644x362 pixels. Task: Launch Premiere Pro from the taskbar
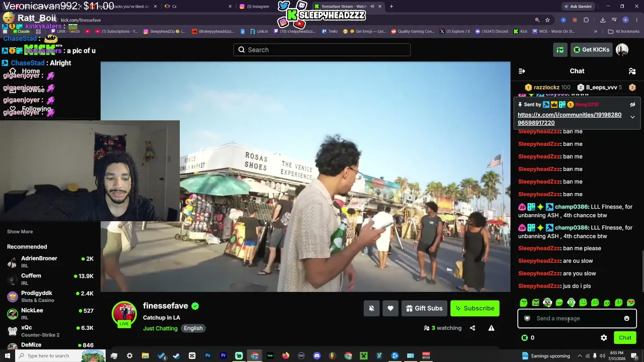click(x=223, y=356)
